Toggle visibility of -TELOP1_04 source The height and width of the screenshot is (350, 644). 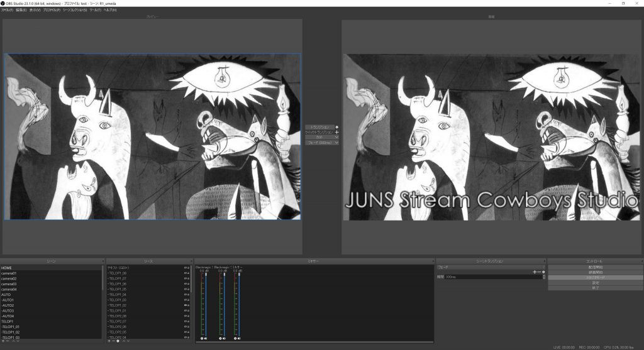(186, 294)
